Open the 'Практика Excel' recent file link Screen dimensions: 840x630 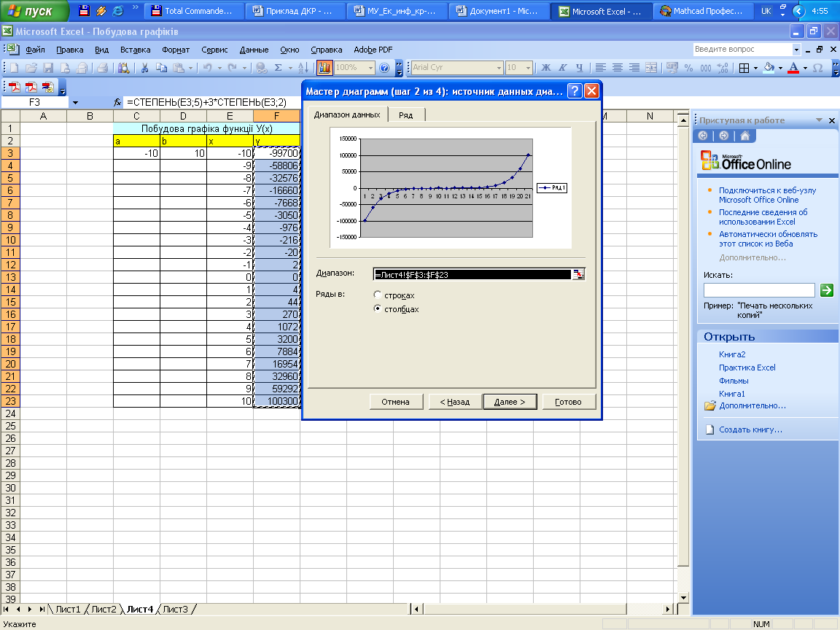pyautogui.click(x=747, y=367)
